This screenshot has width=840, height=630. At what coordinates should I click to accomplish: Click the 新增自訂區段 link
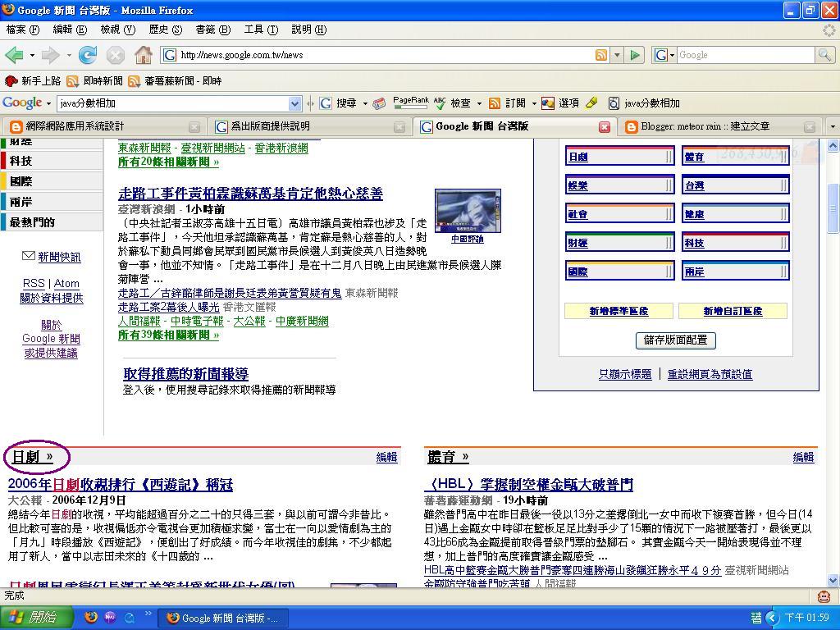[x=733, y=311]
